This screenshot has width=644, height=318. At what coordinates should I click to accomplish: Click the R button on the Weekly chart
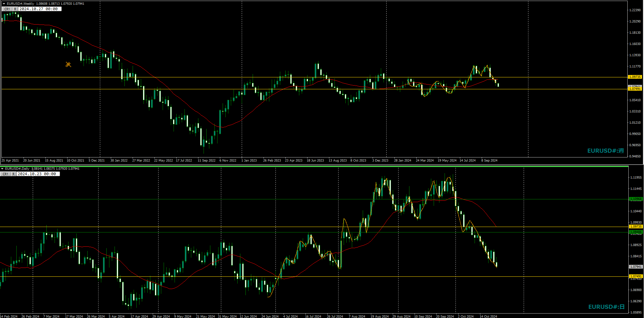click(15, 9)
